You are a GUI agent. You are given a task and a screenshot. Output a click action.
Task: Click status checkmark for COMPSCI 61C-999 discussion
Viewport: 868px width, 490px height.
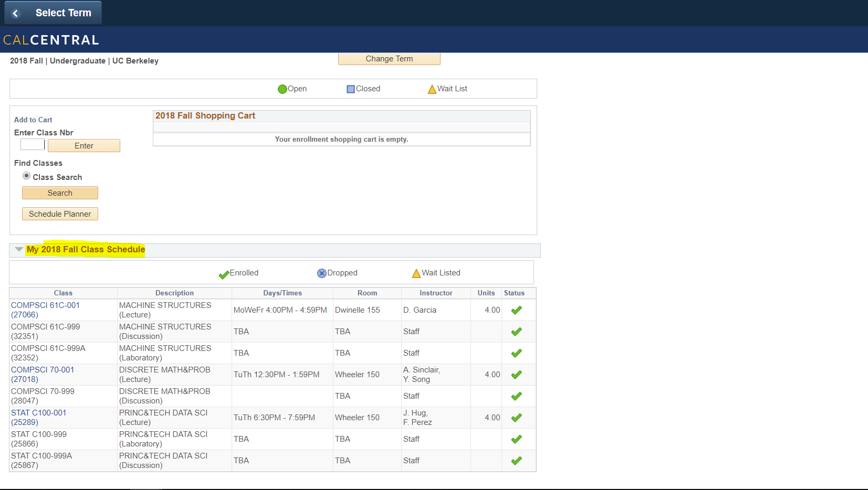tap(517, 332)
